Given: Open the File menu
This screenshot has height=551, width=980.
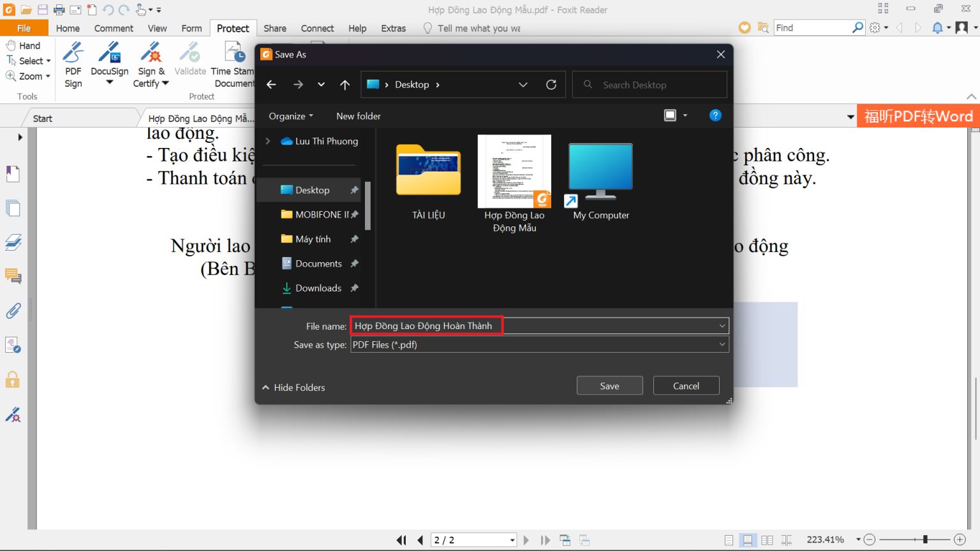Looking at the screenshot, I should click(x=24, y=28).
